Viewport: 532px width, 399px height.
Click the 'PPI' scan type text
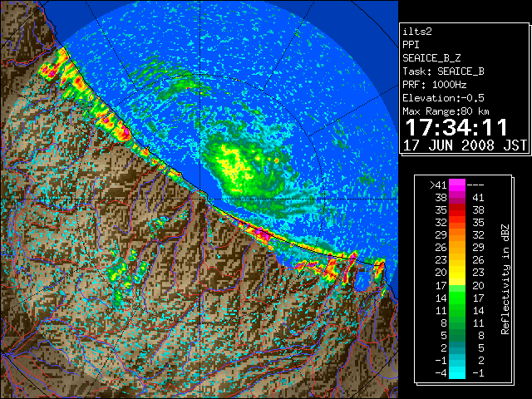tap(411, 45)
